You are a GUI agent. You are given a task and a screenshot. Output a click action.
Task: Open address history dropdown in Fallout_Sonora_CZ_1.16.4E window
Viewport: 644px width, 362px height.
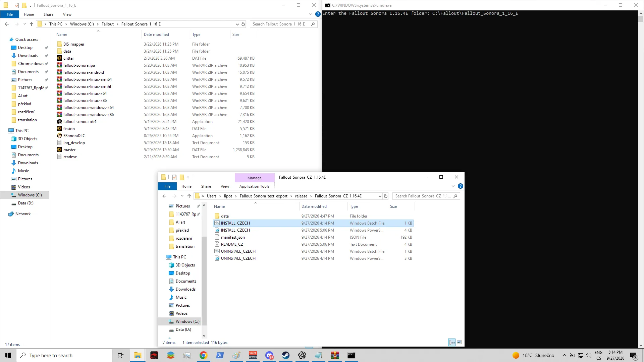tap(380, 196)
